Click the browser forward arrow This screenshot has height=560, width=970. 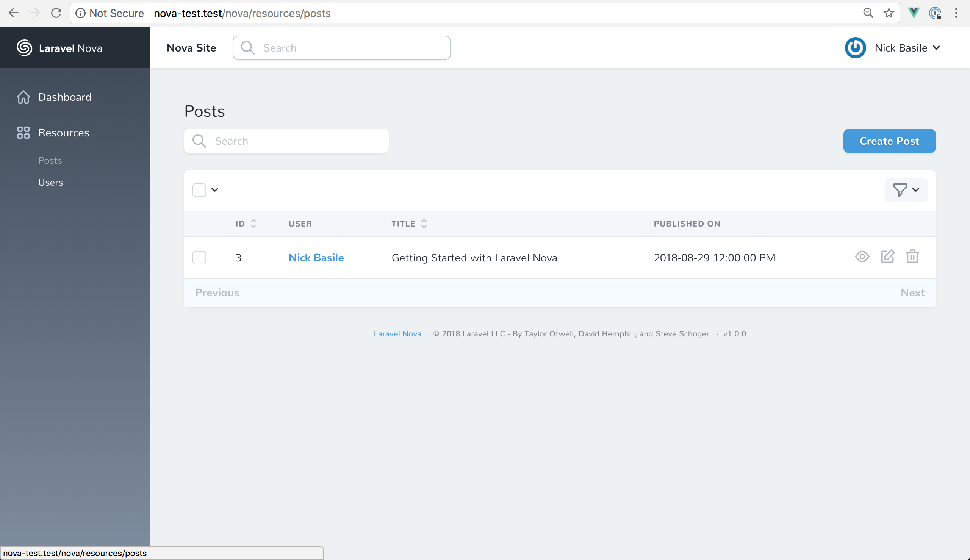click(34, 13)
